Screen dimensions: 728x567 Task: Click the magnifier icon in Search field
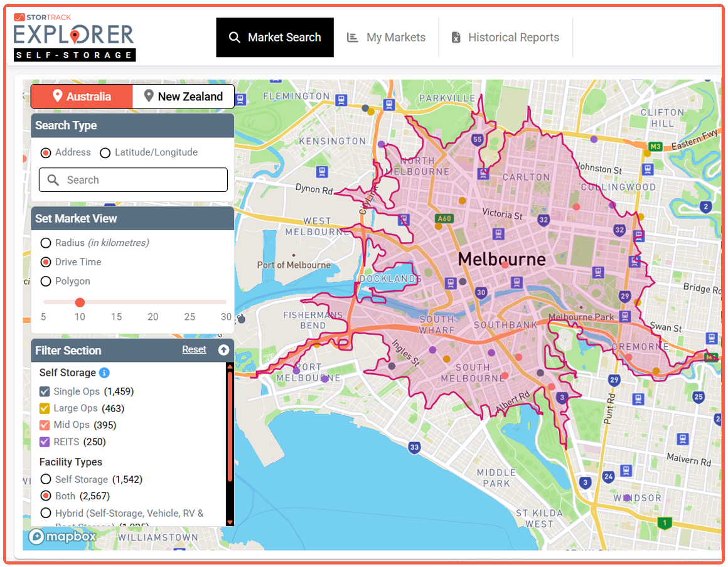[53, 180]
